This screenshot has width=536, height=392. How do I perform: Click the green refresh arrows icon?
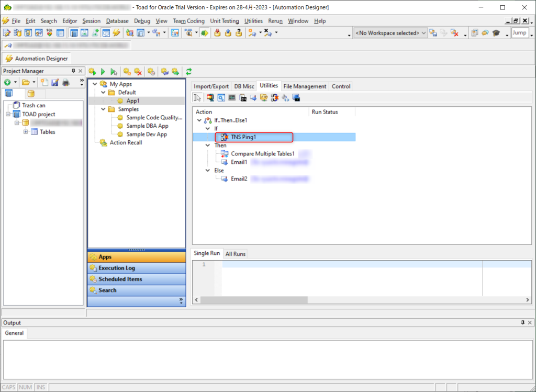188,71
